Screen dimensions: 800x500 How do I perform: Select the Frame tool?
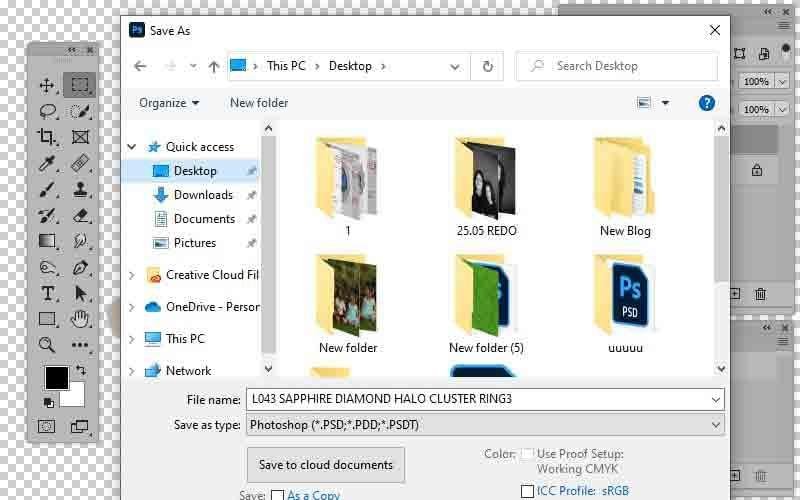80,137
